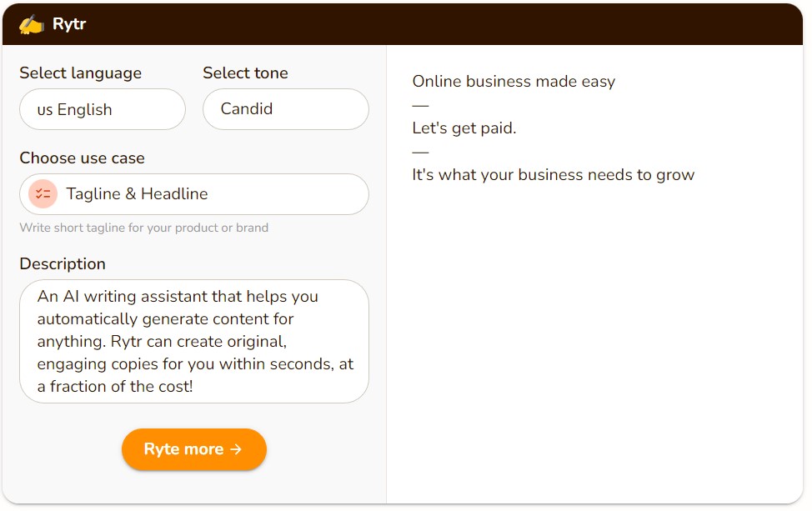Click the Rytr writing-hand logo icon
The image size is (812, 511).
pos(31,24)
